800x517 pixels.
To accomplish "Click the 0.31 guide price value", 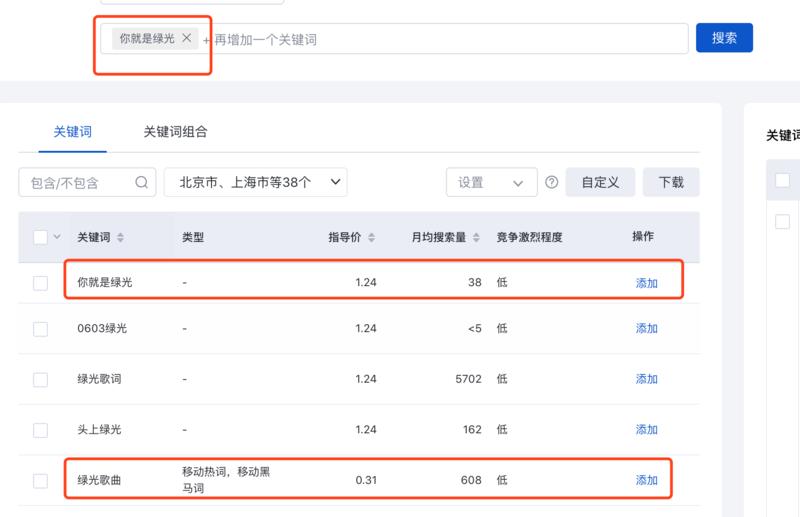I will coord(366,480).
